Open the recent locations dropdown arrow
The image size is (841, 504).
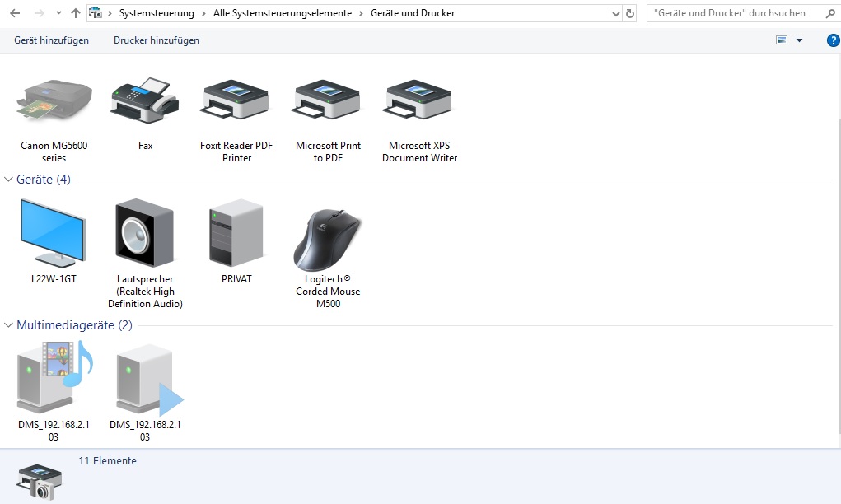point(58,13)
